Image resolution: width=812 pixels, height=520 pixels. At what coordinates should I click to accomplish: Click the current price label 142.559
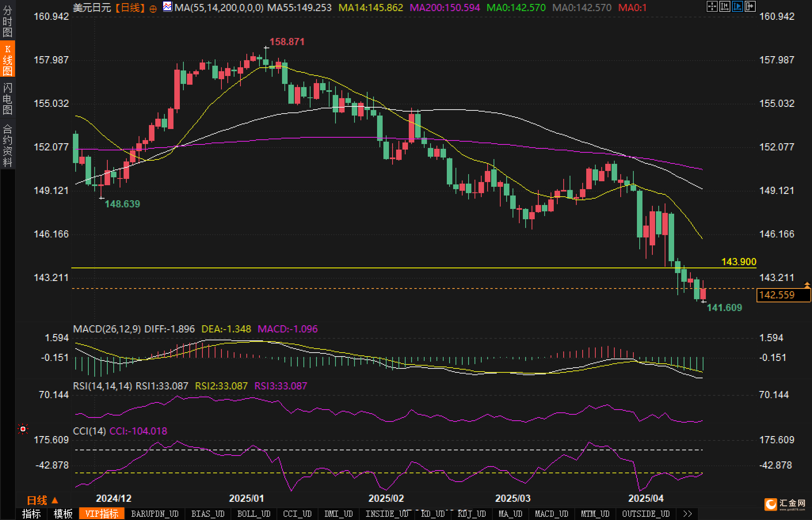[783, 295]
